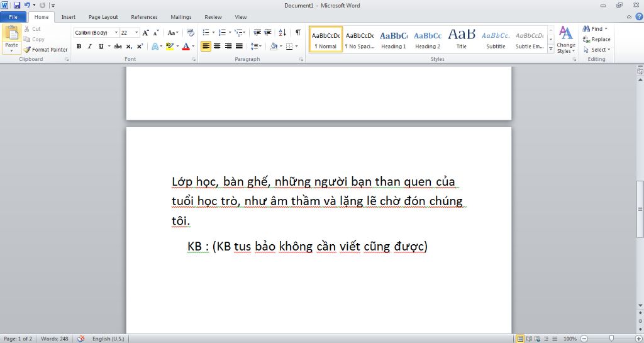The width and height of the screenshot is (644, 343).
Task: Apply the Subtitle style
Action: 496,40
